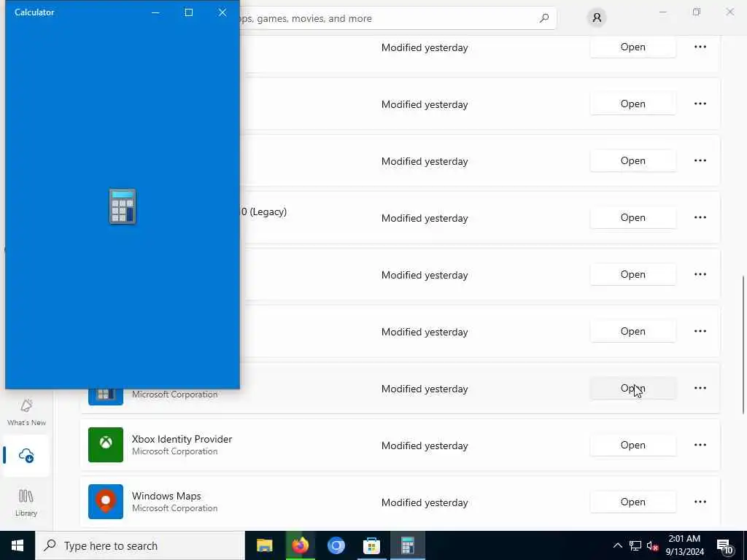
Task: Open the notification center icon
Action: coord(725,545)
